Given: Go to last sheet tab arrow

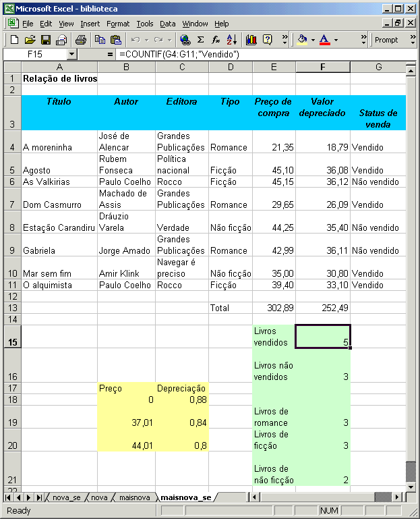Looking at the screenshot, I should [x=39, y=497].
